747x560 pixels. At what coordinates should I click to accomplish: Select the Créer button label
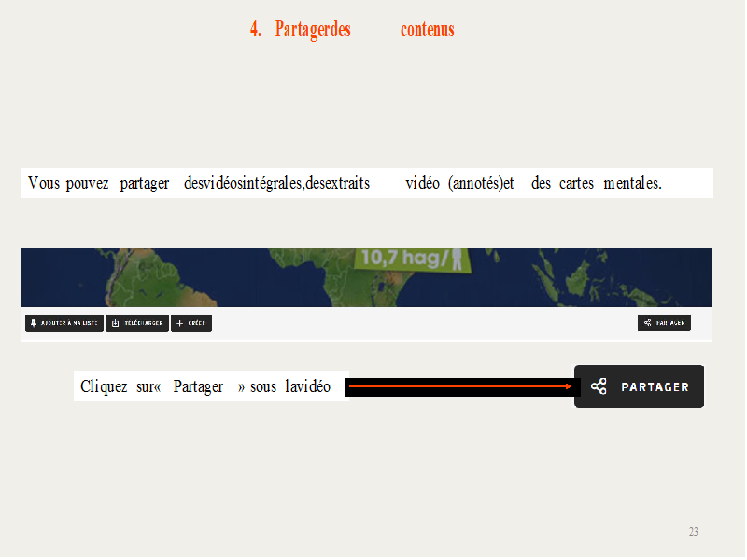pos(197,324)
